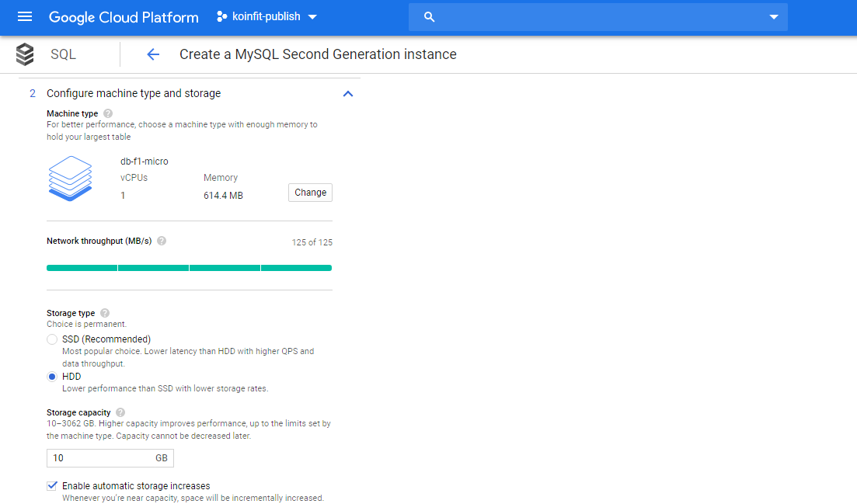Open the hamburger navigation menu
Screen dimensions: 857x504
coord(25,17)
